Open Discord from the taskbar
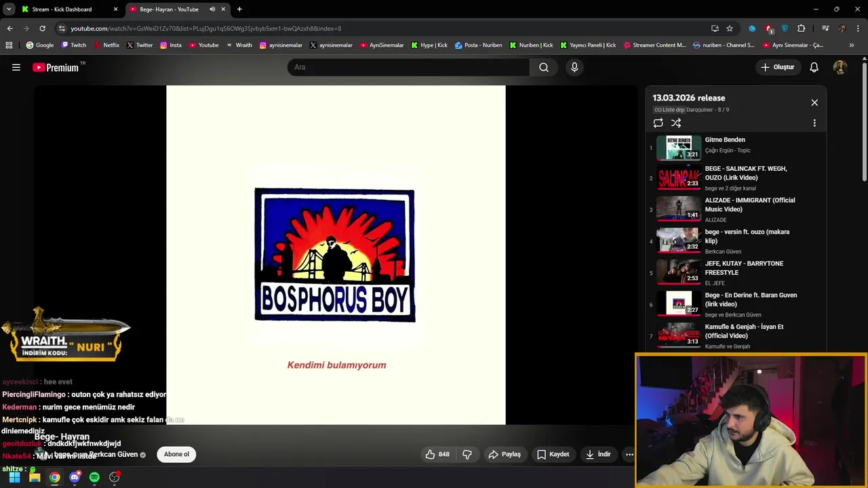 (75, 477)
